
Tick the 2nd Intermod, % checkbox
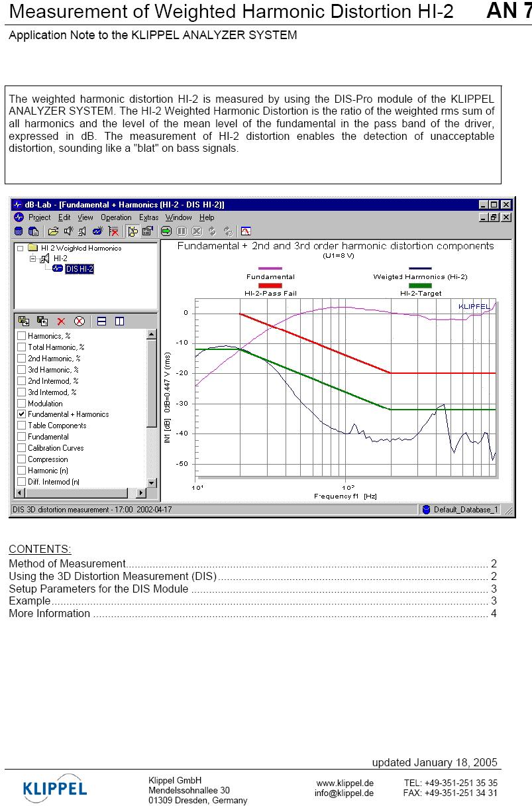[22, 381]
